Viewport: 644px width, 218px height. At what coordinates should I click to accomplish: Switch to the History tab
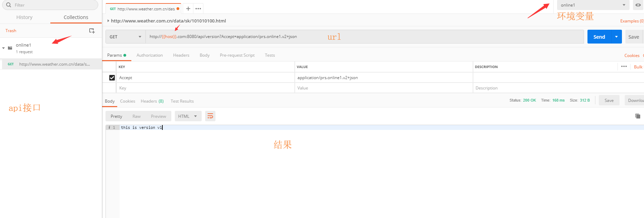click(24, 17)
